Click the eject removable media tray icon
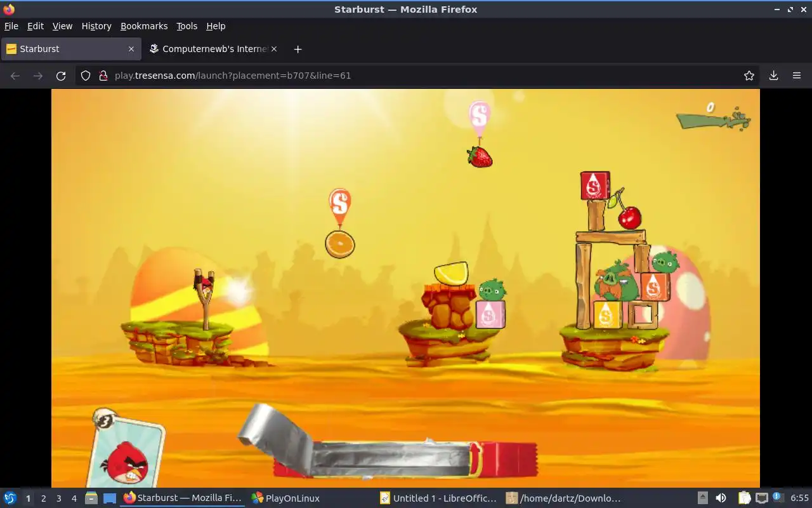 [703, 498]
